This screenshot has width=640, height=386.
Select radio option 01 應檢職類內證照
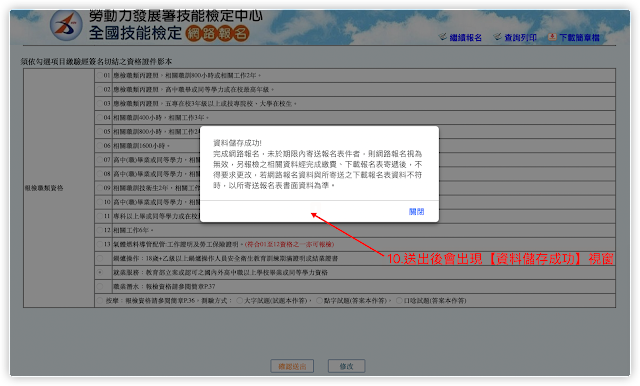[x=100, y=75]
